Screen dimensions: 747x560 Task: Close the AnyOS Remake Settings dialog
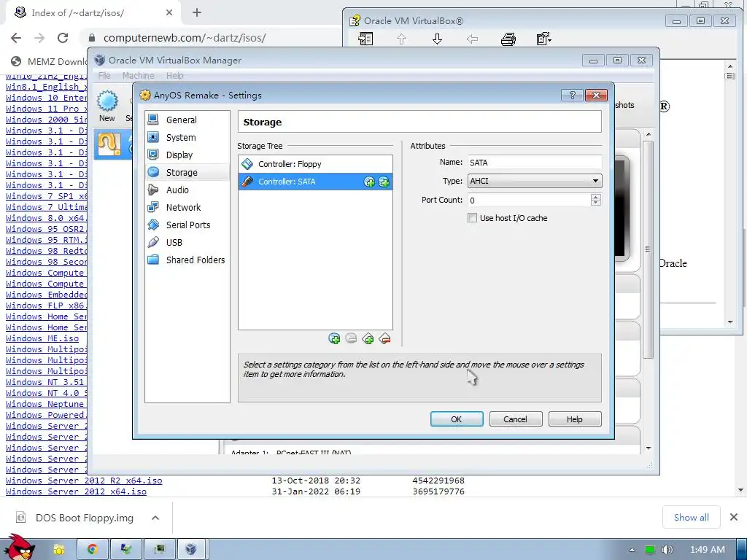pos(596,96)
